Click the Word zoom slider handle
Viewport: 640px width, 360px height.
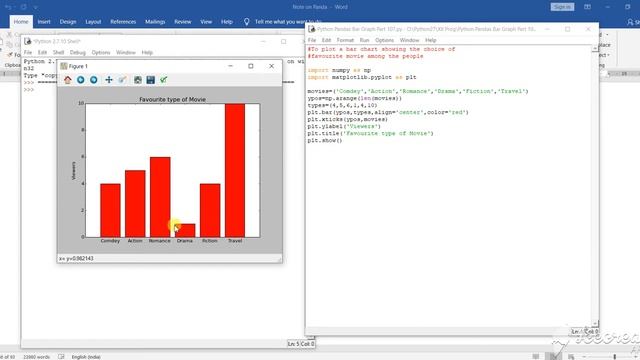point(615,357)
